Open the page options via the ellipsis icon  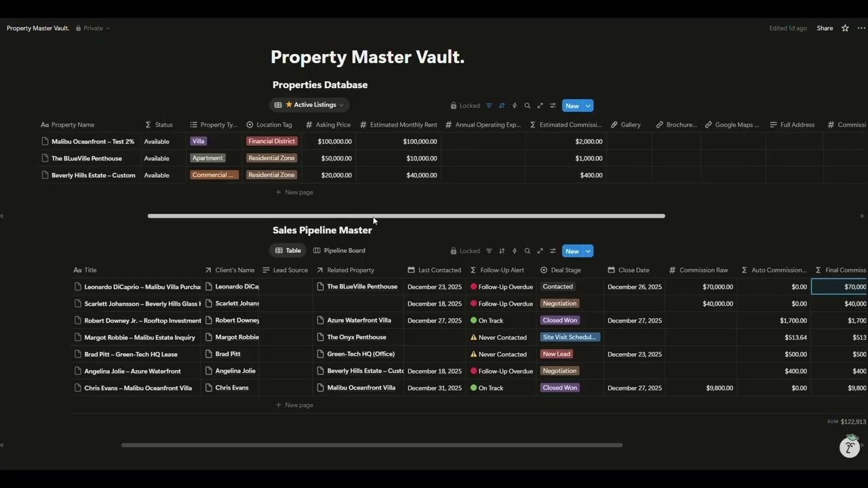[x=860, y=28]
